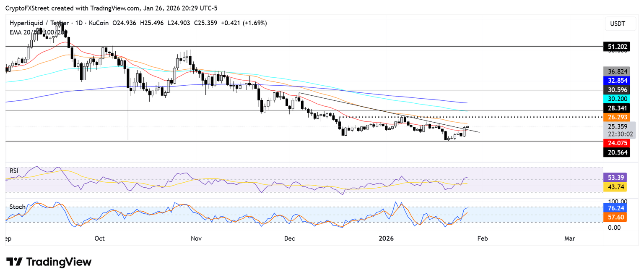Click the purple RSI value 53.39
The height and width of the screenshot is (278, 644).
(616, 177)
